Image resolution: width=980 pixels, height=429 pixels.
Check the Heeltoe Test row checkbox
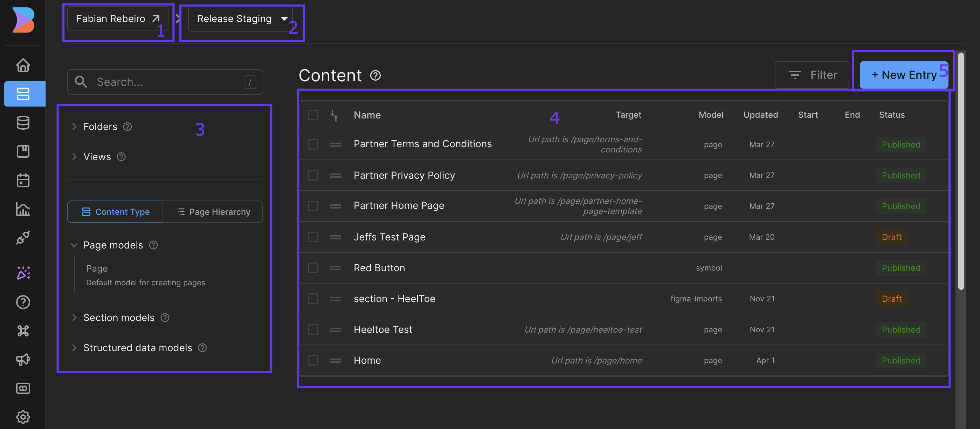[x=313, y=329]
